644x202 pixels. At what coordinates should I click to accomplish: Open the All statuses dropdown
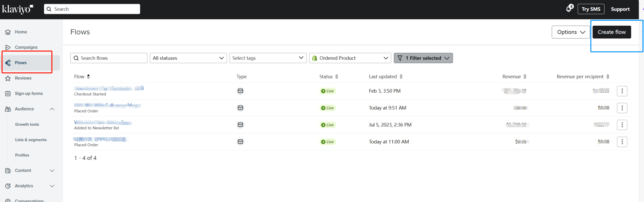[188, 58]
